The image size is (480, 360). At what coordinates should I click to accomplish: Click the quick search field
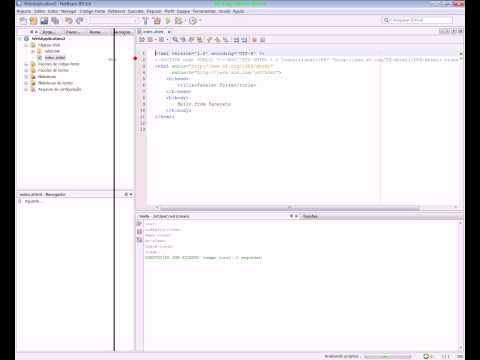click(417, 20)
